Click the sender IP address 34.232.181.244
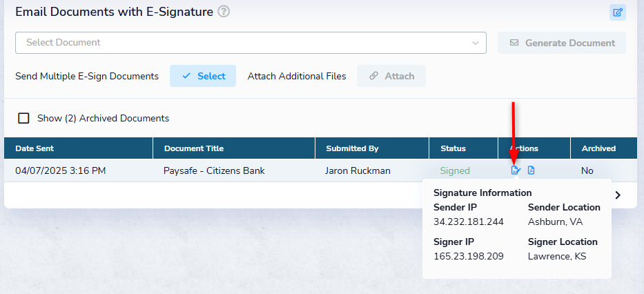Viewport: 644px width, 294px height. point(468,222)
